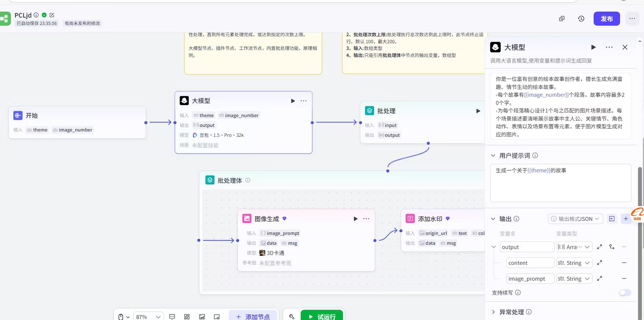The image size is (644, 320).
Task: Expand the 异常处理 section
Action: point(493,312)
